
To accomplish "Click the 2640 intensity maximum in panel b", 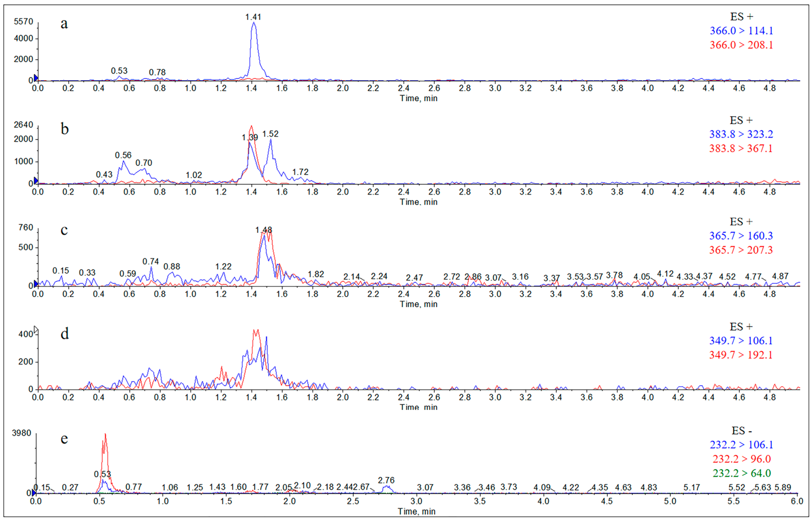I will pyautogui.click(x=23, y=125).
